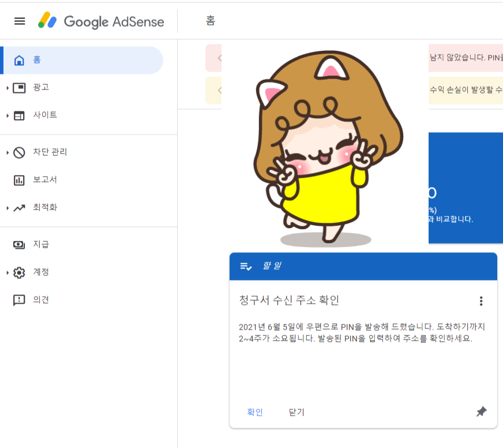Click the 최적화 trend arrow icon

click(x=19, y=208)
